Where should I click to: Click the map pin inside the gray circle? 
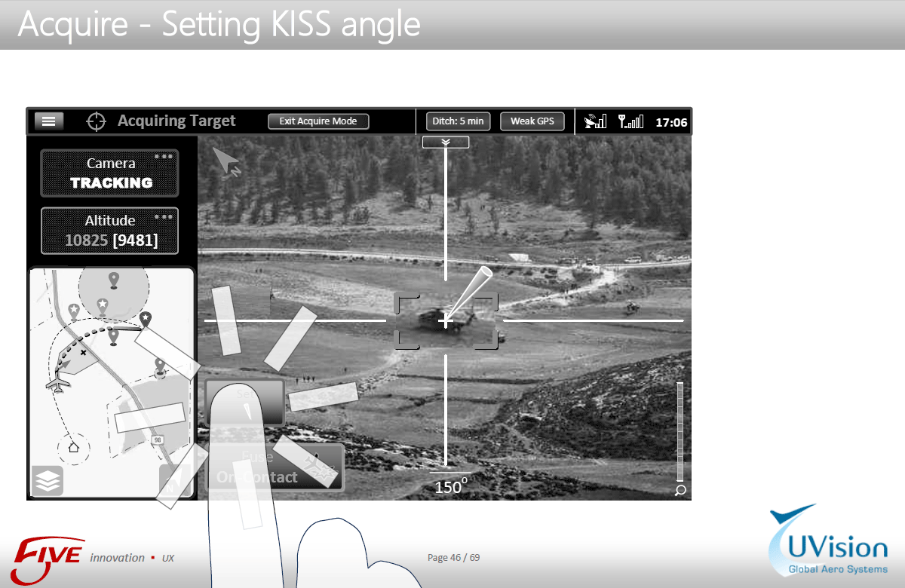point(114,281)
